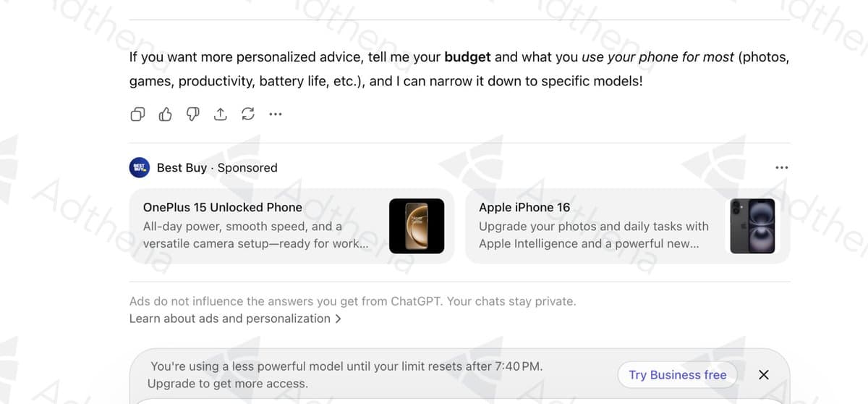The image size is (868, 404).
Task: Click the iPhone 16 product thumbnail image
Action: [752, 226]
